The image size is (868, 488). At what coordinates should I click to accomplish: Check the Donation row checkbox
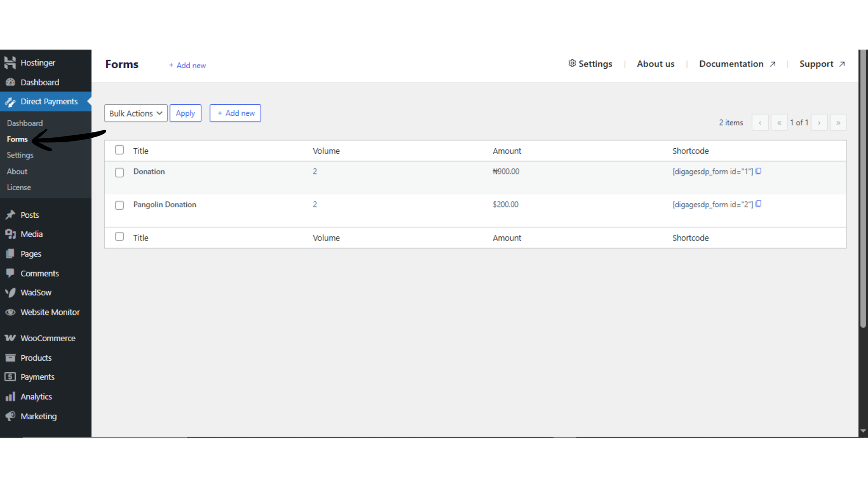(x=119, y=173)
